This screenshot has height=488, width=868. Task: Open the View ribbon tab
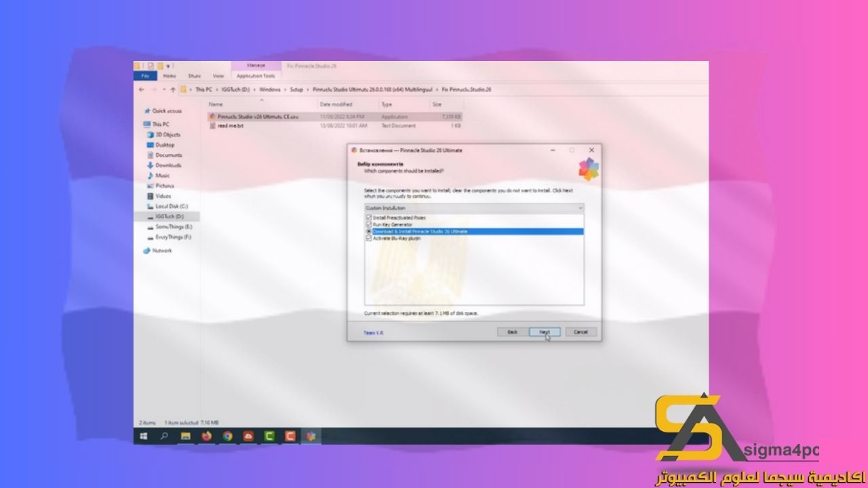click(x=218, y=76)
